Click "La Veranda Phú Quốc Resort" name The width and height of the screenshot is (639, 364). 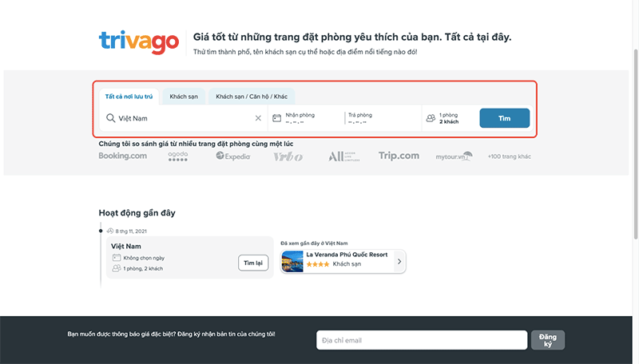tap(347, 255)
